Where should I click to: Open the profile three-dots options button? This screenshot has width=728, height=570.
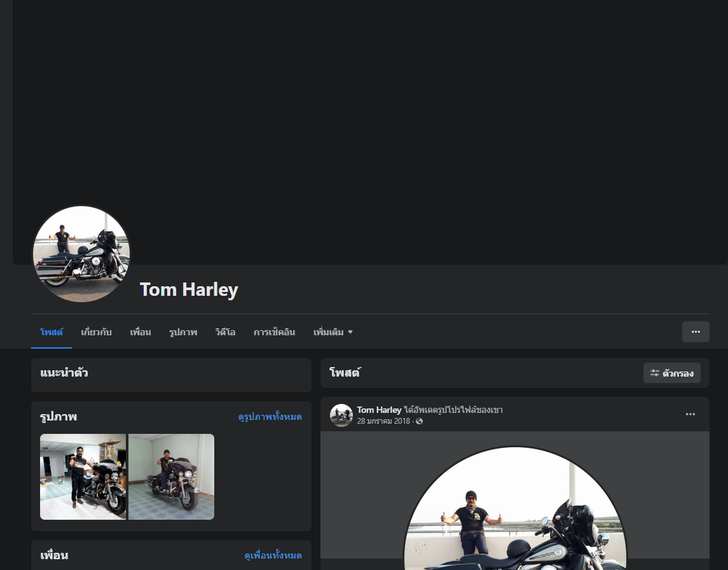point(696,331)
